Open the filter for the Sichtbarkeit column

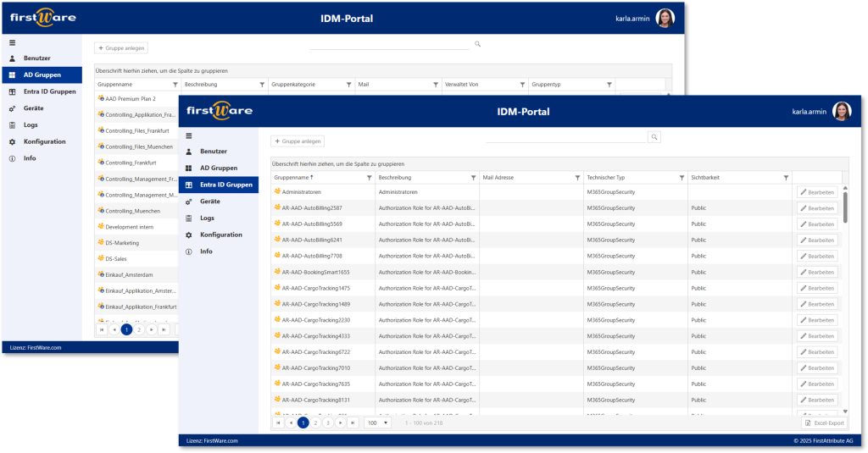[x=786, y=178]
